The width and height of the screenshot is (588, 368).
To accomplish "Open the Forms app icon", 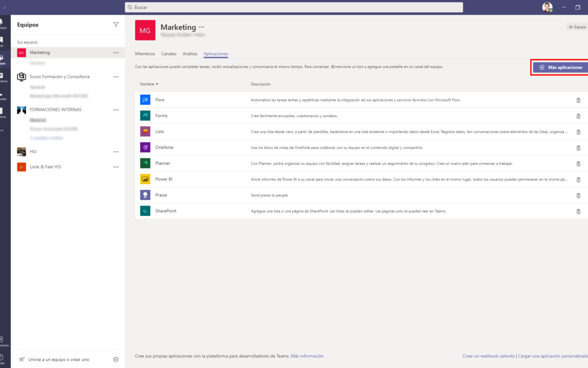I will tap(145, 116).
